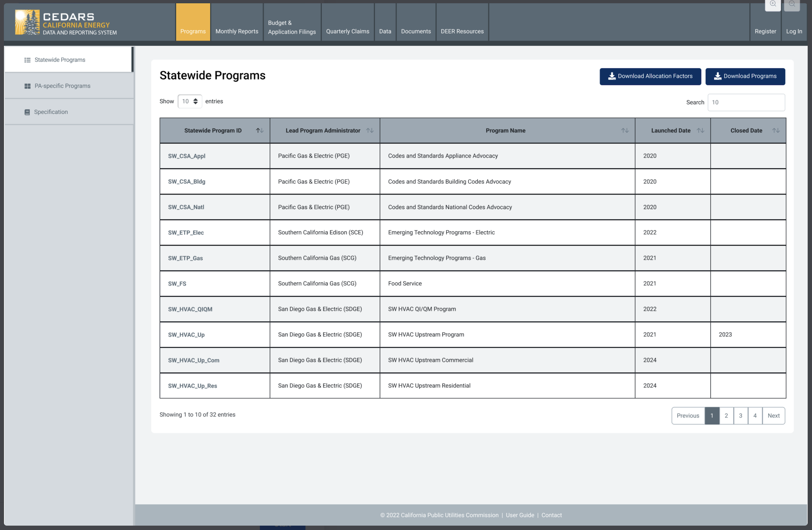Select PA-specific Programs in sidebar
The image size is (812, 530).
click(x=62, y=86)
